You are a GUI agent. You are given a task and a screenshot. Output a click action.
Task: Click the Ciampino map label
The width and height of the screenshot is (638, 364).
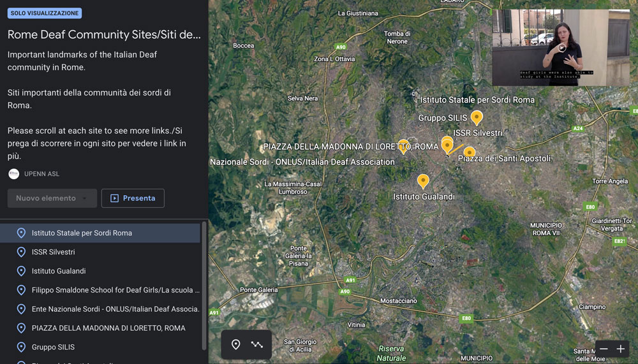pyautogui.click(x=592, y=307)
